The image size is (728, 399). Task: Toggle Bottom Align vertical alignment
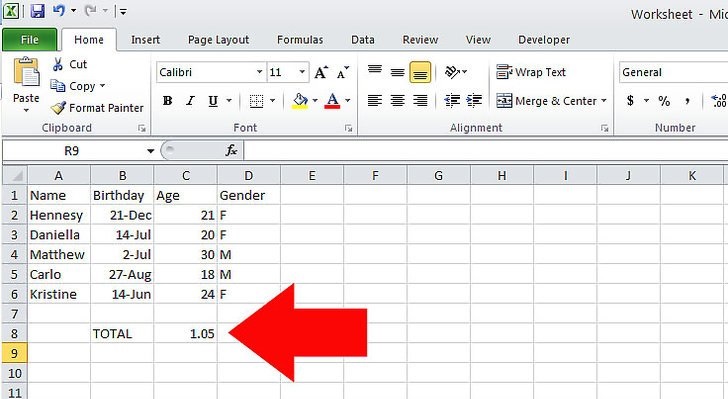[x=420, y=72]
